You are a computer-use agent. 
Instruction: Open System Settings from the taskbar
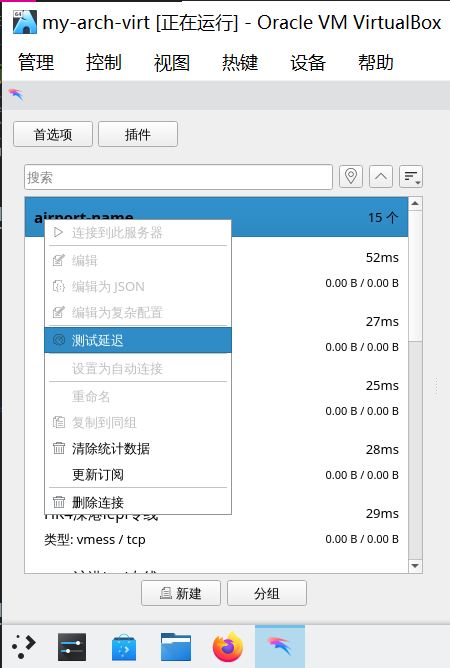(72, 647)
